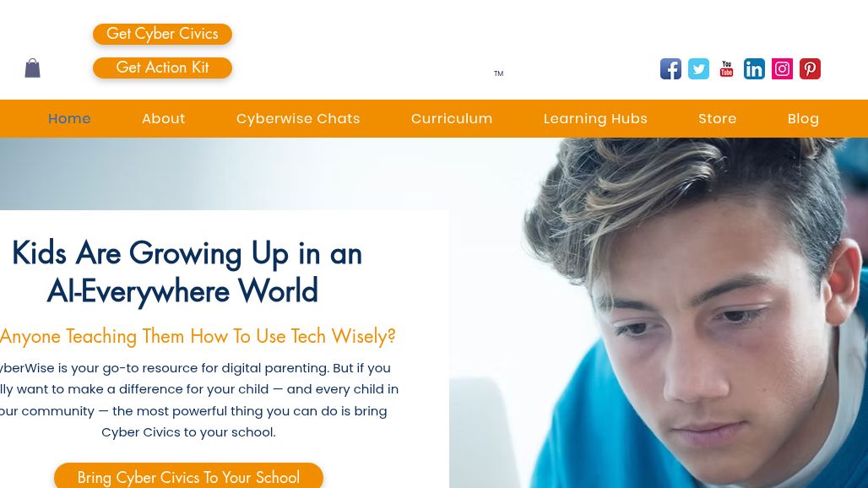Navigate to the Blog page
This screenshot has width=868, height=488.
803,118
